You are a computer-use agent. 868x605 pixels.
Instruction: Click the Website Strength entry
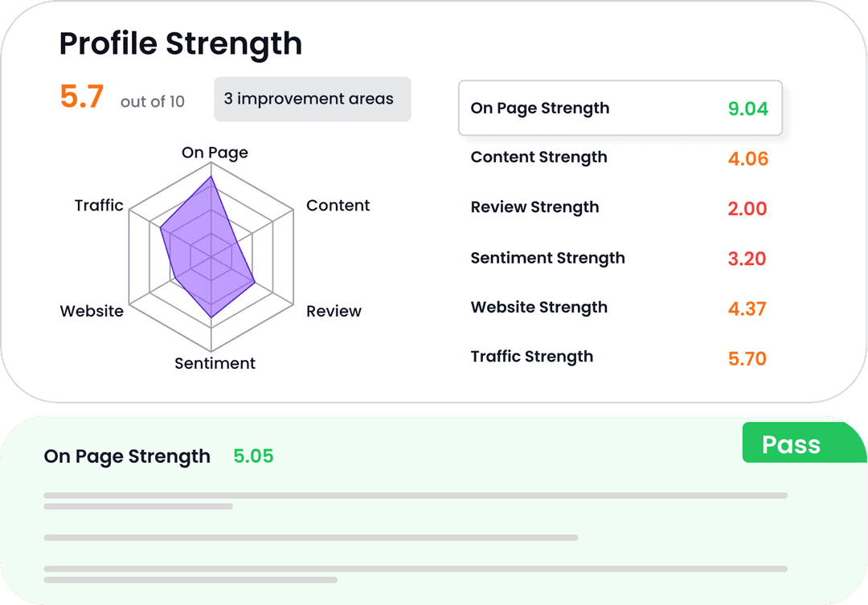click(539, 307)
